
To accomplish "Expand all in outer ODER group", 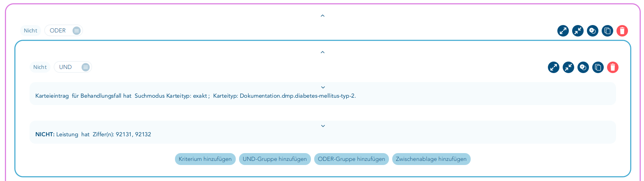I will point(563,31).
